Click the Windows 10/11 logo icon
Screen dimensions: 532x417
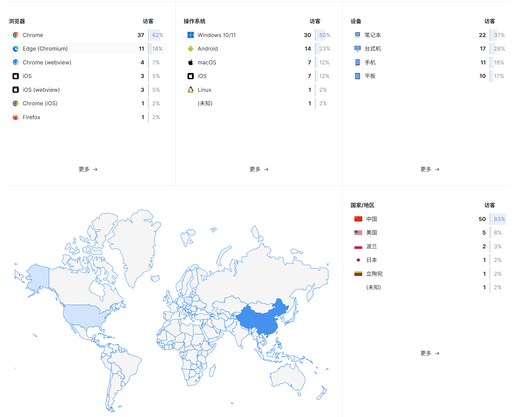tap(191, 35)
